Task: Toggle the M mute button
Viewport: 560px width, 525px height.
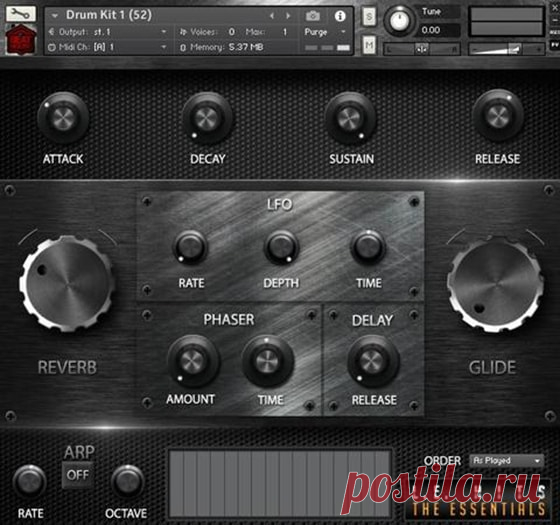Action: 369,45
